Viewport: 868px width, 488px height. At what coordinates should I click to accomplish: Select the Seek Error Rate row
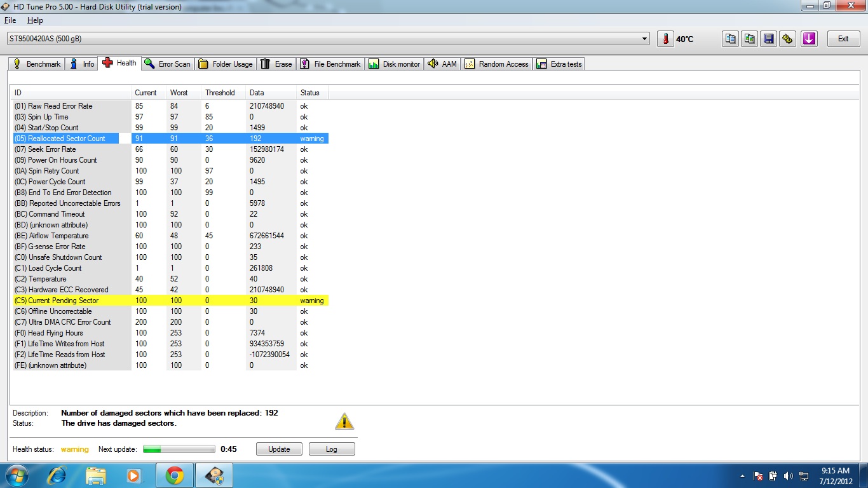click(x=170, y=149)
